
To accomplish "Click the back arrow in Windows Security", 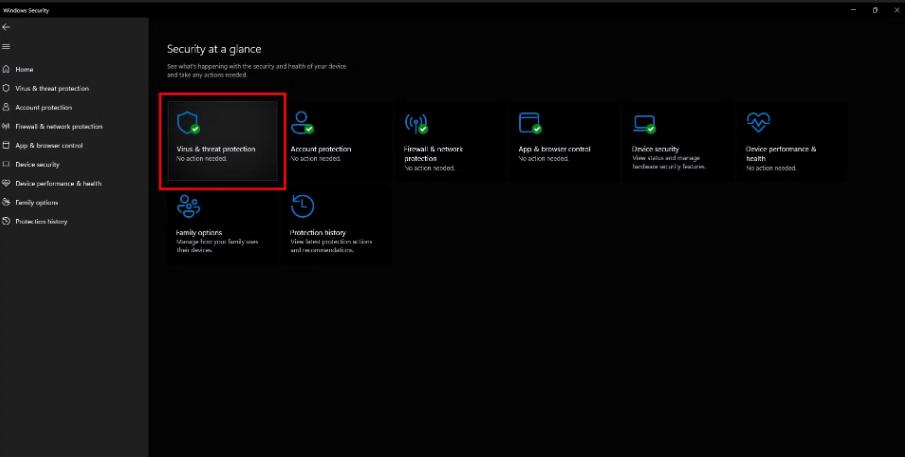I will coord(6,27).
